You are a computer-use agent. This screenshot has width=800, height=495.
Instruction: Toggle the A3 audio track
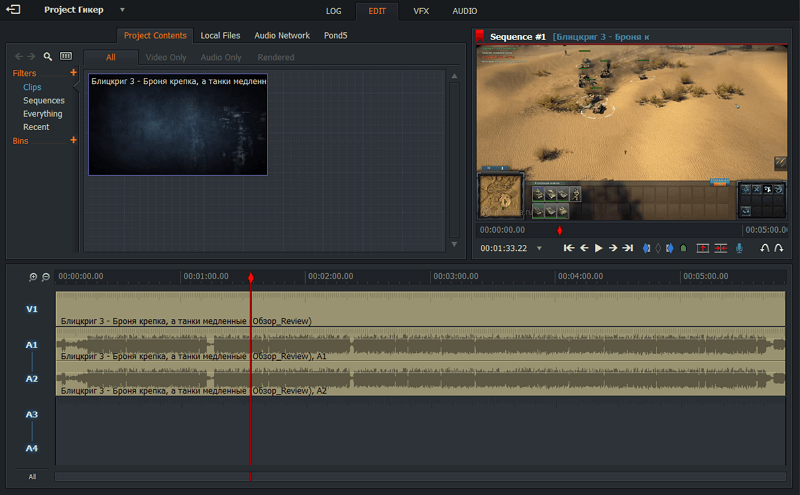click(x=32, y=414)
